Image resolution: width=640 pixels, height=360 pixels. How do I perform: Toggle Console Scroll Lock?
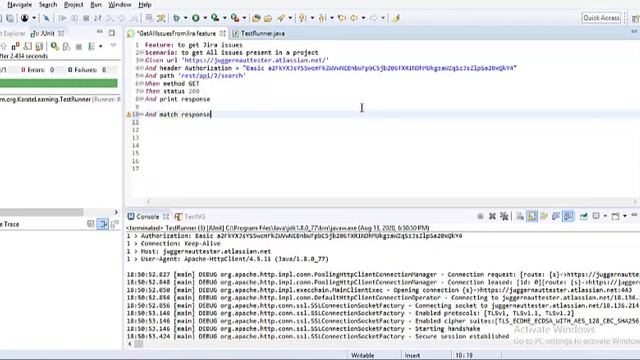point(532,216)
